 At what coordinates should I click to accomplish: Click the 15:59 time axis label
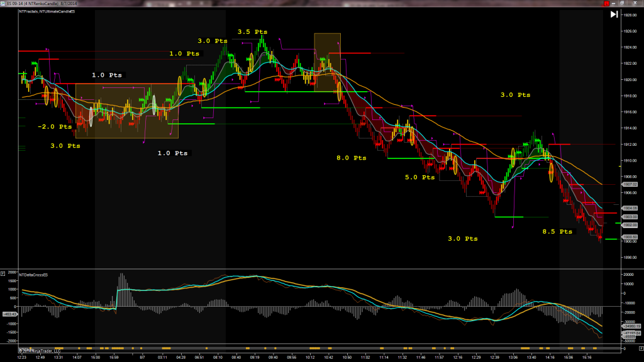(x=114, y=356)
